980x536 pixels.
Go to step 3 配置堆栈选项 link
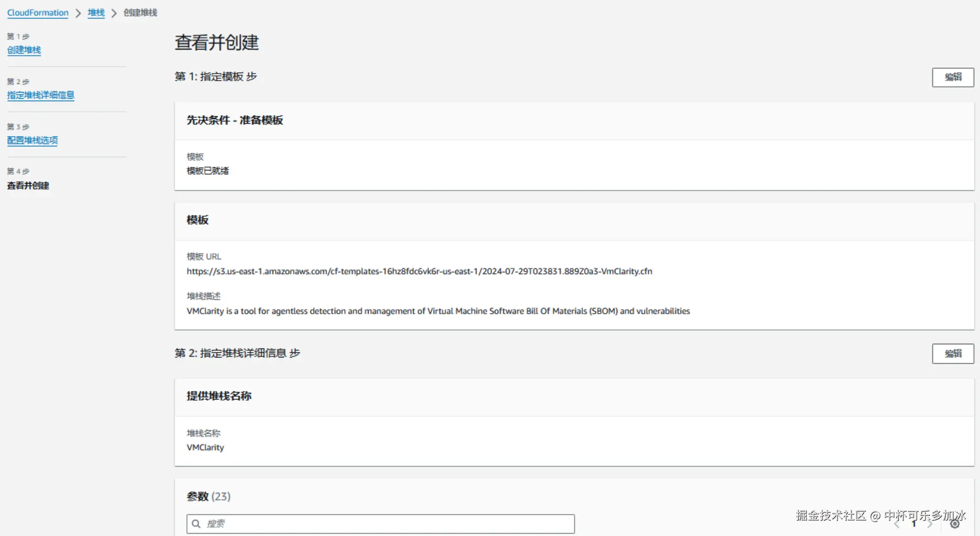click(33, 140)
